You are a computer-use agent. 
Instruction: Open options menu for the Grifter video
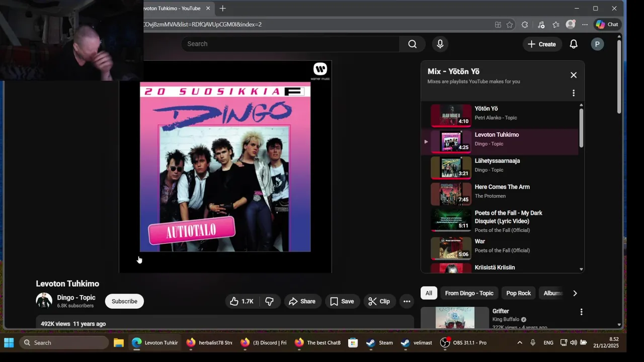tap(581, 312)
